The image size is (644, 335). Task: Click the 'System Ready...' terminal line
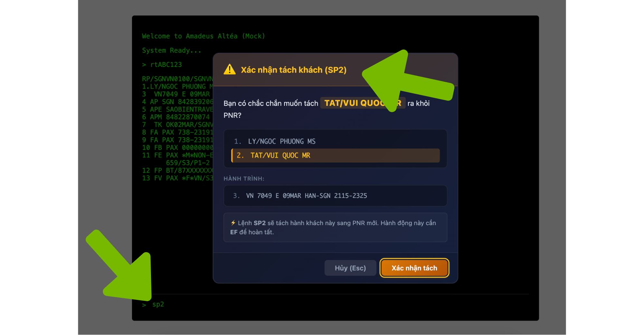pos(171,51)
